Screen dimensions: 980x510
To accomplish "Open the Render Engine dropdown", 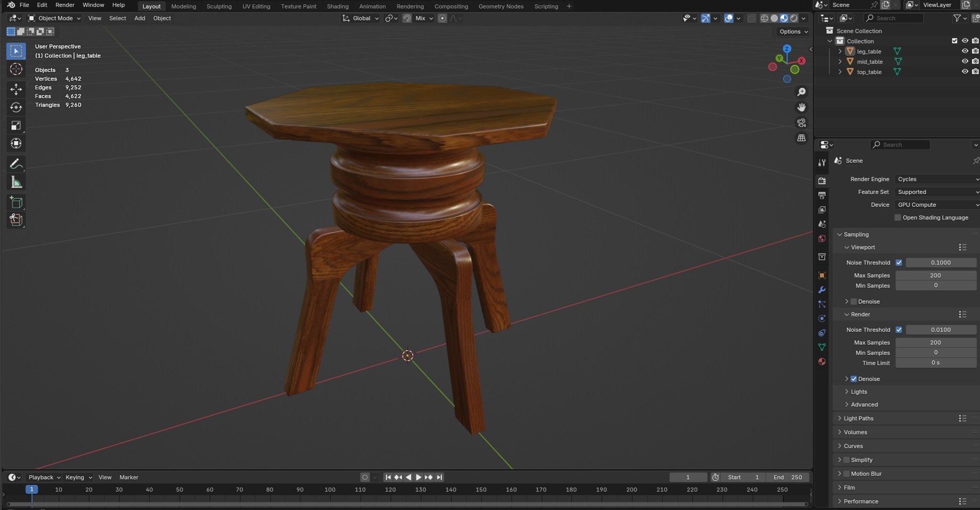I will 937,179.
